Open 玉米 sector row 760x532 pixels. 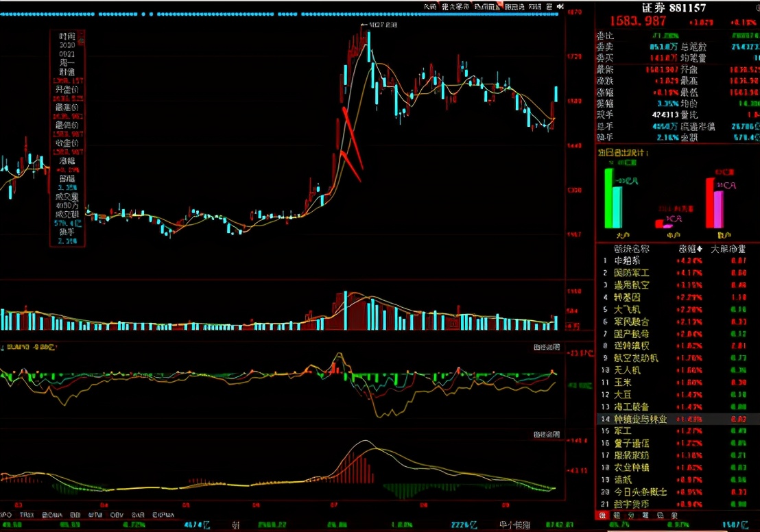point(678,383)
